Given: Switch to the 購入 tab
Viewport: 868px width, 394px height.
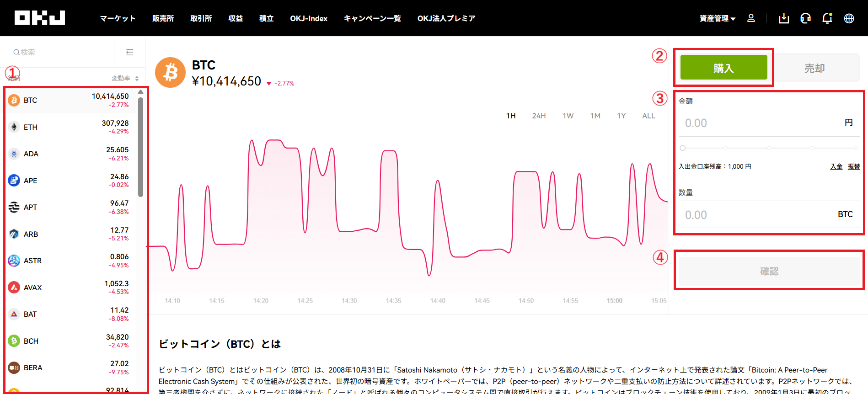Looking at the screenshot, I should (x=723, y=68).
